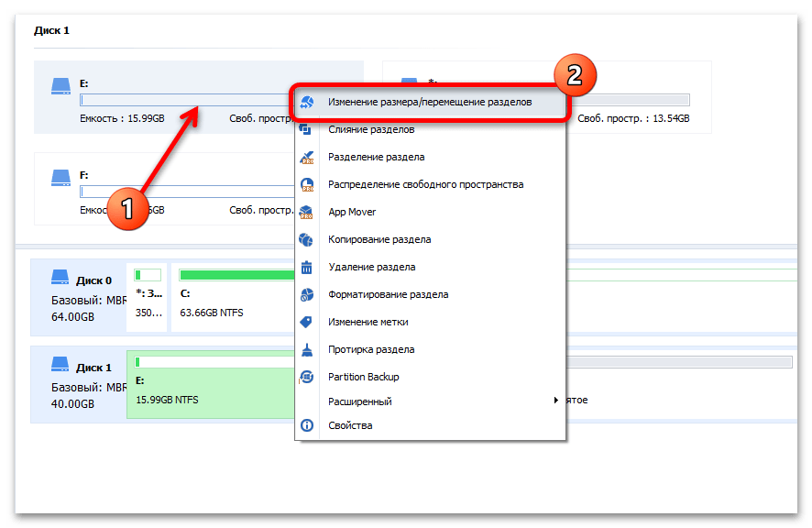
Task: Click the Диск 0 disk icon
Action: (60, 277)
